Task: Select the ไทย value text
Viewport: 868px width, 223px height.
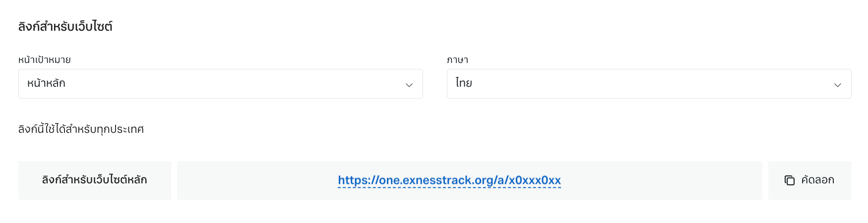Action: coord(464,83)
